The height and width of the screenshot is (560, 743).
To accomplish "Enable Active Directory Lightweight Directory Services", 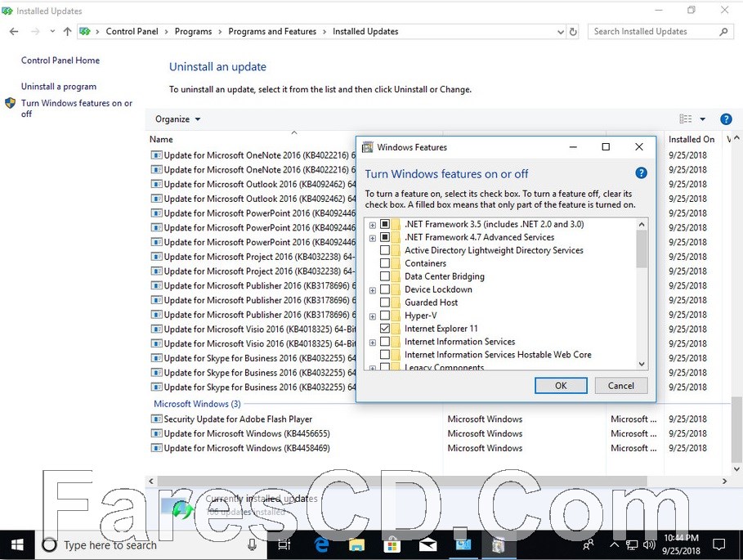I will tap(385, 249).
